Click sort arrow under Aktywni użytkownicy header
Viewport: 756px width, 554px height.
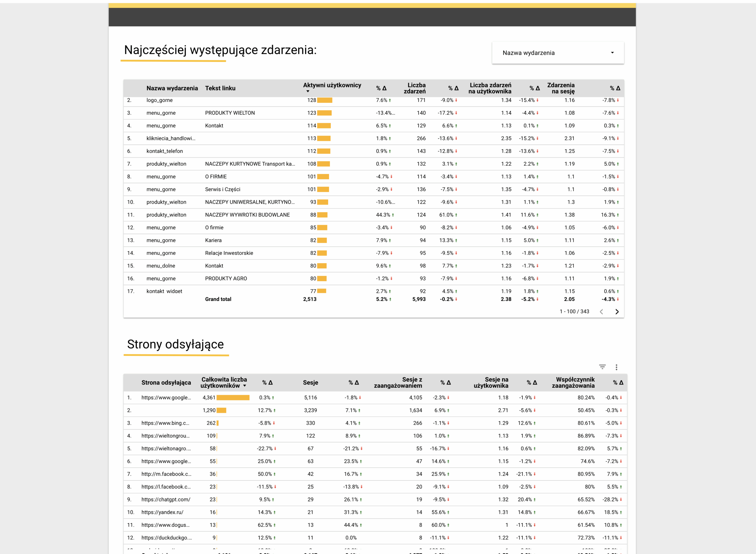308,92
